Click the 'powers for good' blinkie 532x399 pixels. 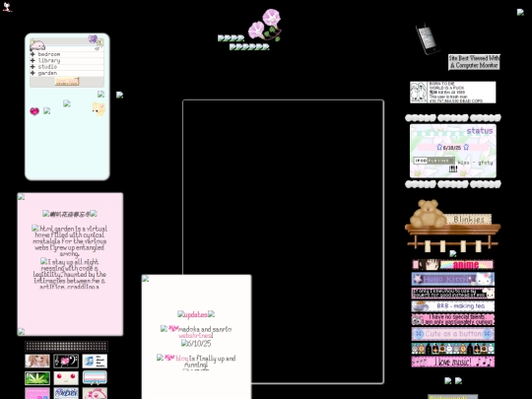click(453, 294)
